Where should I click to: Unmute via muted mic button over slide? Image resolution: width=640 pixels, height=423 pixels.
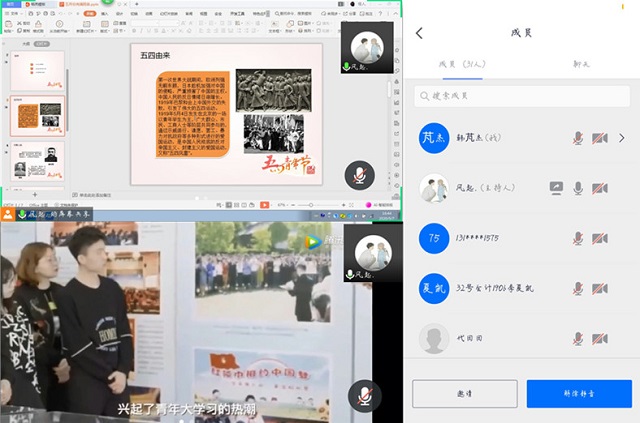(x=359, y=175)
